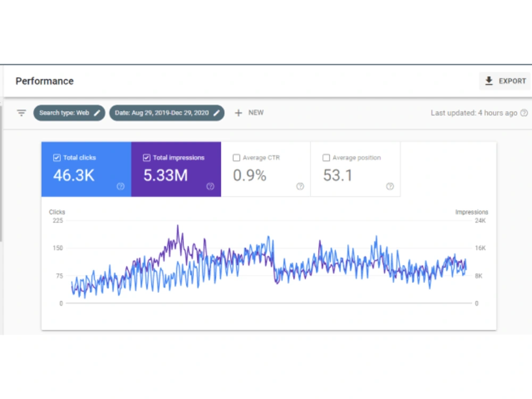
Task: Uncheck the Total clicks checkbox
Action: (57, 157)
